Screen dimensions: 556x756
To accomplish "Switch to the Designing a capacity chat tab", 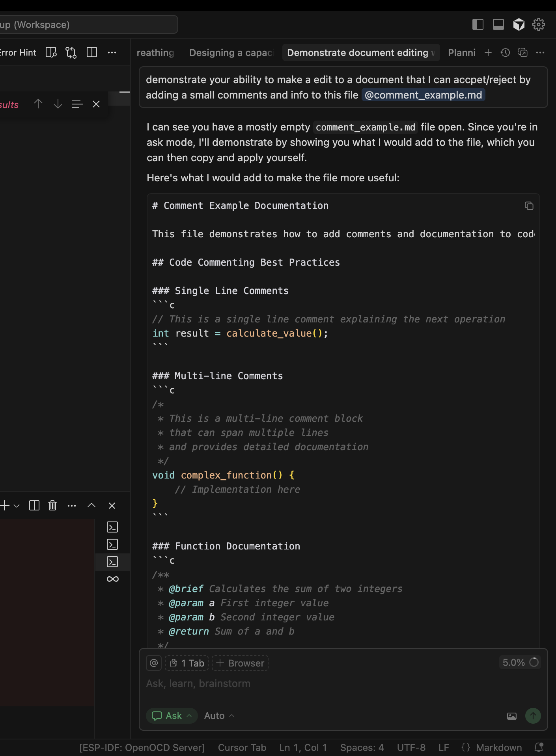I will pos(231,53).
